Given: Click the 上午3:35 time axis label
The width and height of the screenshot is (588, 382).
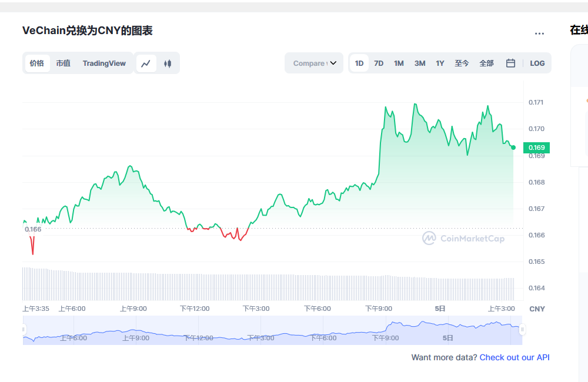Looking at the screenshot, I should 36,309.
